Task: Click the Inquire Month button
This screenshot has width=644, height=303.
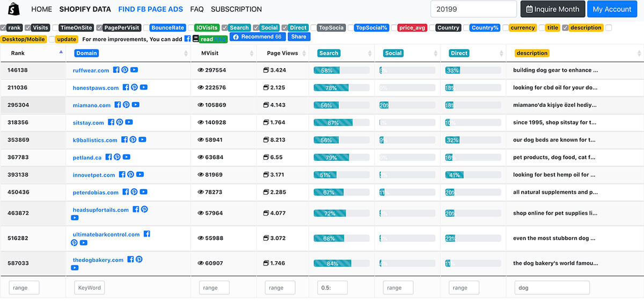Action: [552, 9]
